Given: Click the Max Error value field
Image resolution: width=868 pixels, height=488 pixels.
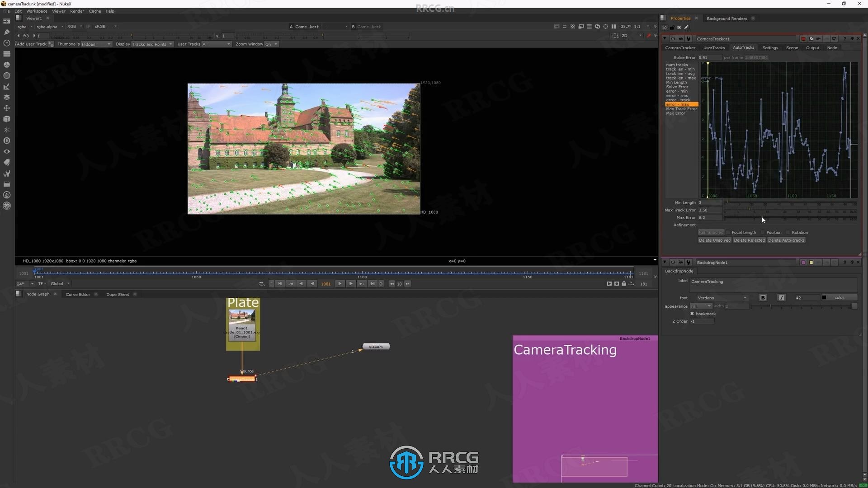Looking at the screenshot, I should coord(710,218).
